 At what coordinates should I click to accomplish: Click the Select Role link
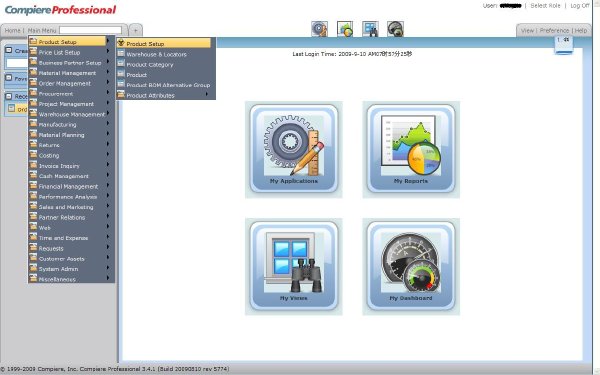tap(545, 6)
